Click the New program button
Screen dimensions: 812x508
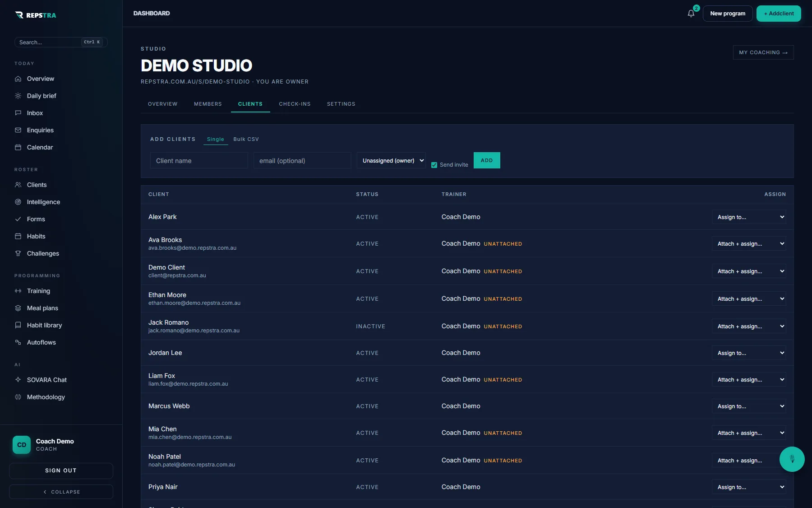pos(728,14)
